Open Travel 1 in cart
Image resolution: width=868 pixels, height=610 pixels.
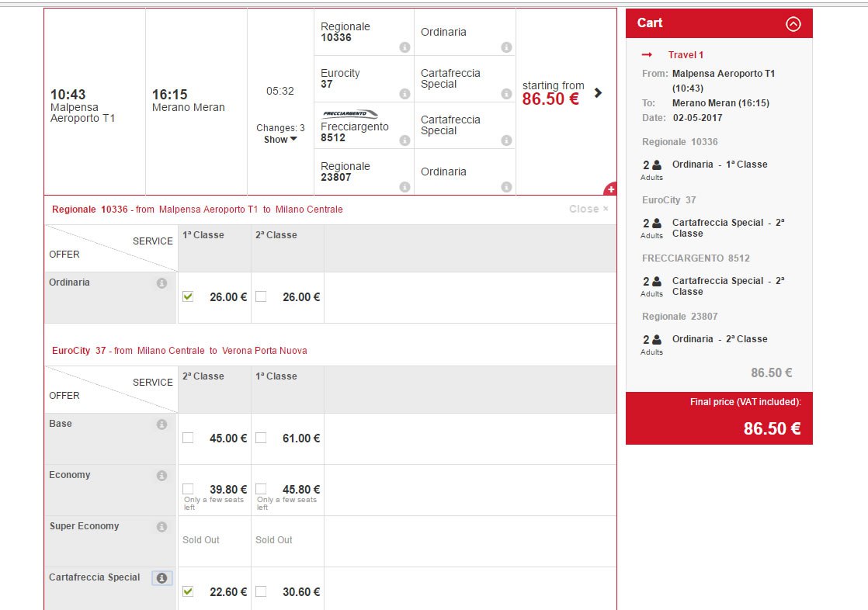[x=686, y=55]
